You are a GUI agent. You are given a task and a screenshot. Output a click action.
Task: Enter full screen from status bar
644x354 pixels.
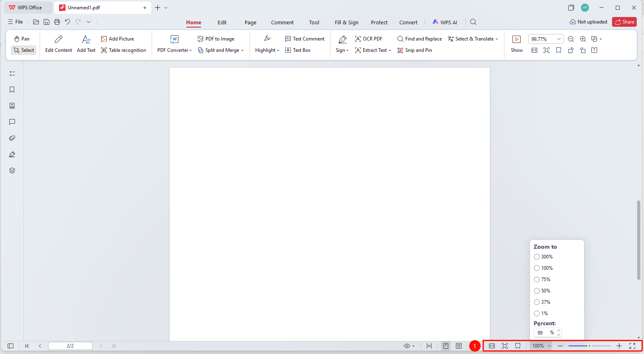click(632, 346)
